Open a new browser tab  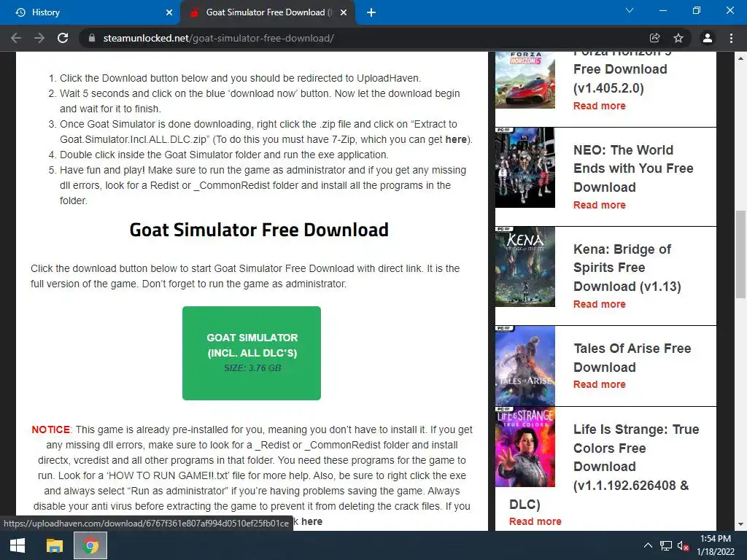pos(371,12)
